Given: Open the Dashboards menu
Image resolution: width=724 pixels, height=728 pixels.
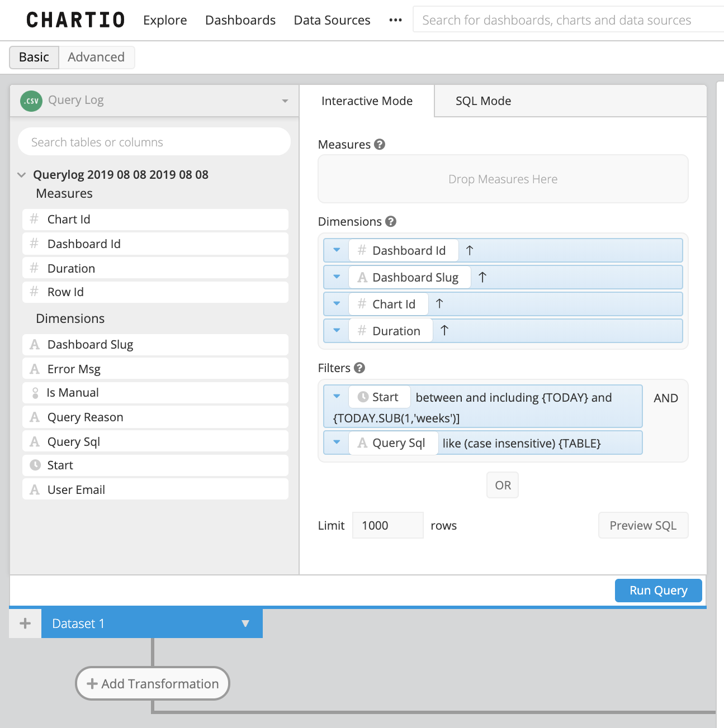Looking at the screenshot, I should 240,20.
